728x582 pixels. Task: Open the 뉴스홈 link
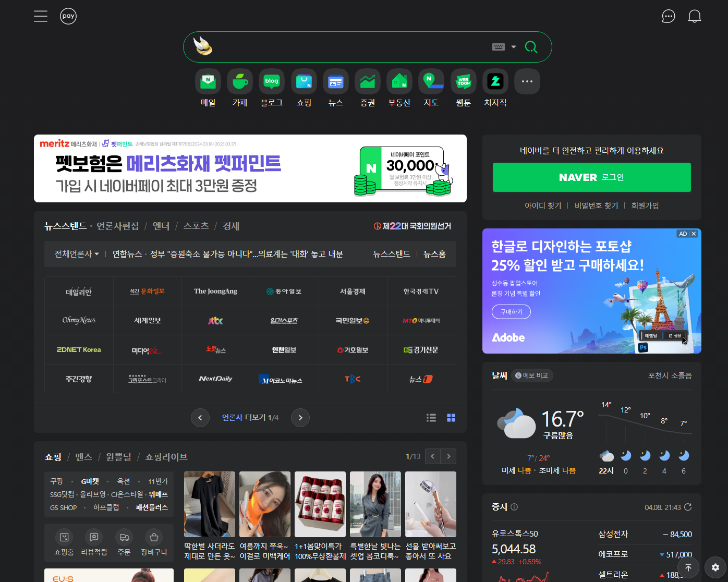tap(434, 254)
